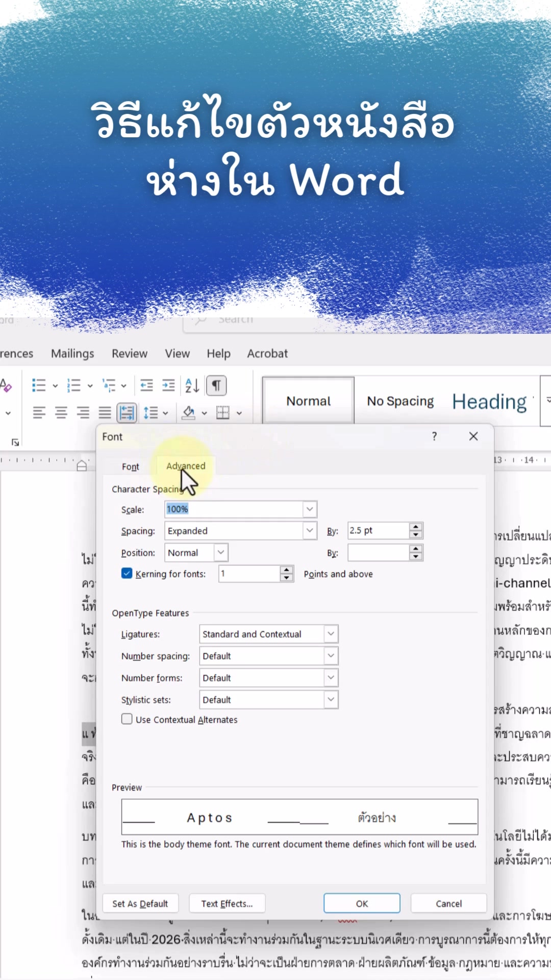
Task: Decrease paragraph indent
Action: (x=146, y=385)
